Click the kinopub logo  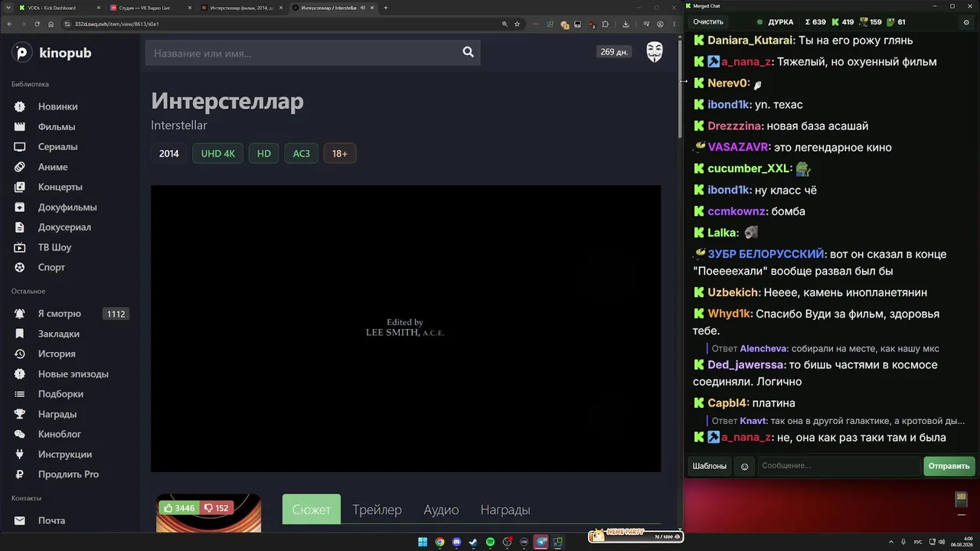(x=52, y=53)
